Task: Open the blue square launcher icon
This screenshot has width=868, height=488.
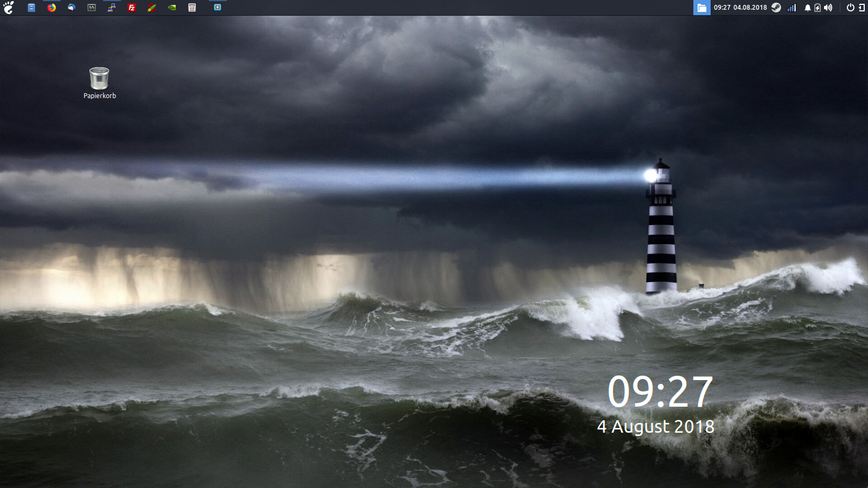Action: point(218,8)
